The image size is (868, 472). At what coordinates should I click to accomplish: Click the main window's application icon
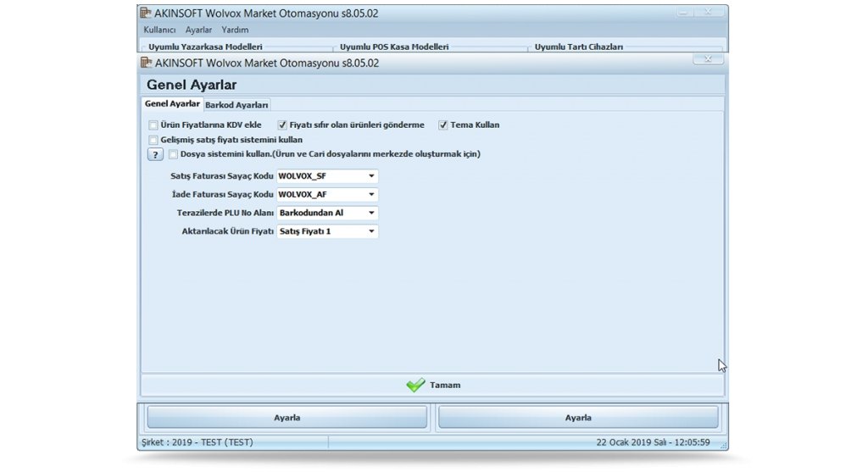[146, 13]
